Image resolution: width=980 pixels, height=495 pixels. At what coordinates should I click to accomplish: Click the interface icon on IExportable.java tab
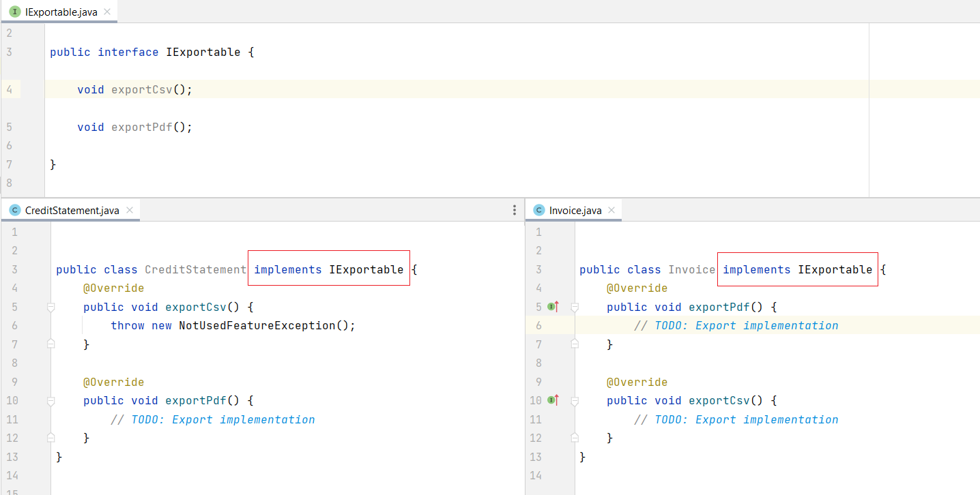14,12
